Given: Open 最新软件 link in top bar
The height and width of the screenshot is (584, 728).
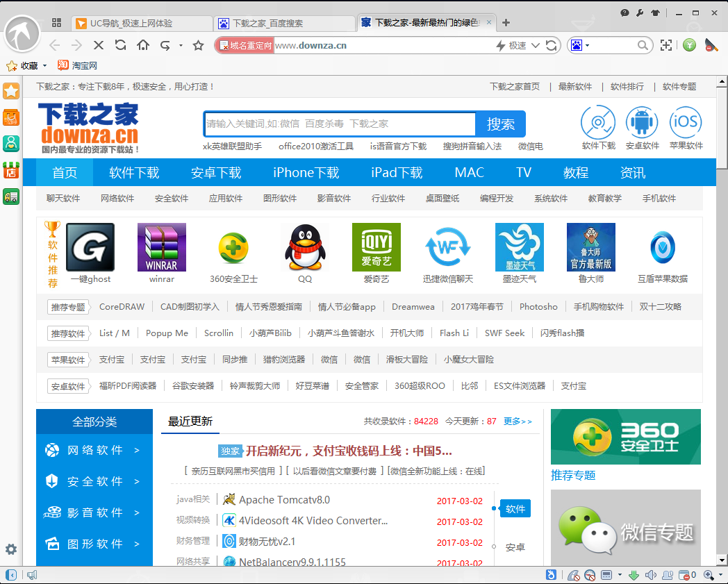Looking at the screenshot, I should [x=574, y=87].
